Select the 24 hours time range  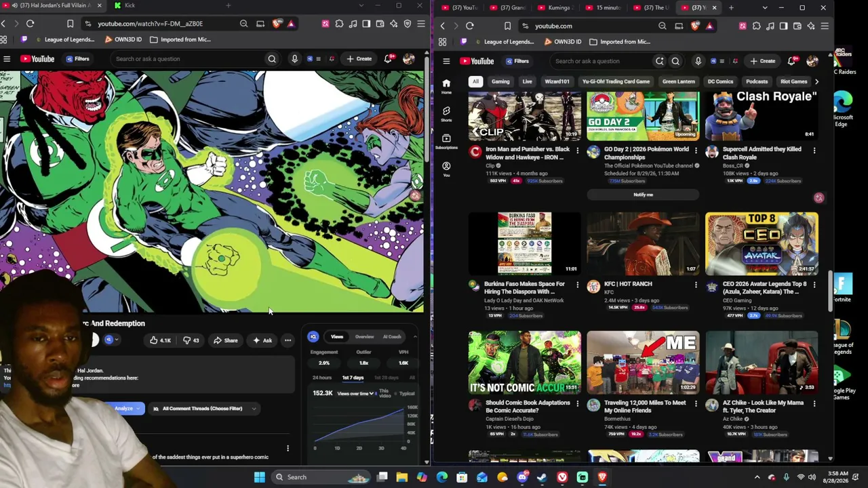[x=322, y=378]
